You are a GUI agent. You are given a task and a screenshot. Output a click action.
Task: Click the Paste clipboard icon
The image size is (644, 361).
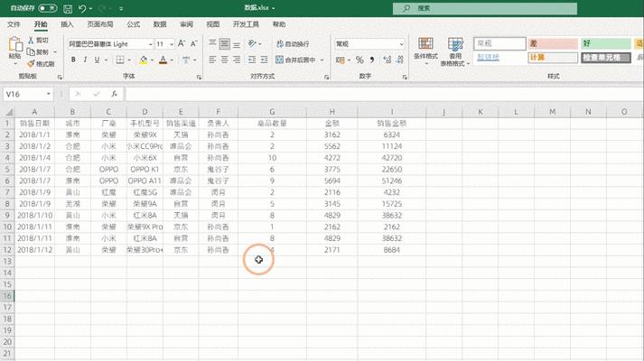15,44
